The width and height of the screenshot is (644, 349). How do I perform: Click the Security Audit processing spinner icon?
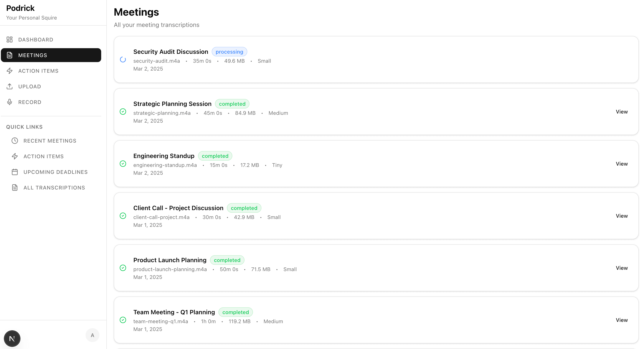point(123,59)
